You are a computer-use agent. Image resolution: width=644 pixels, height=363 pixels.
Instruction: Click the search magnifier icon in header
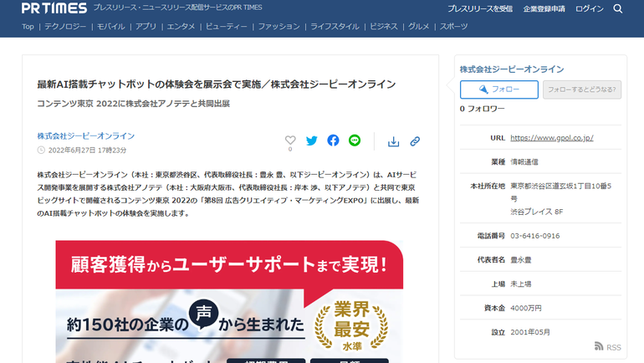pos(618,8)
